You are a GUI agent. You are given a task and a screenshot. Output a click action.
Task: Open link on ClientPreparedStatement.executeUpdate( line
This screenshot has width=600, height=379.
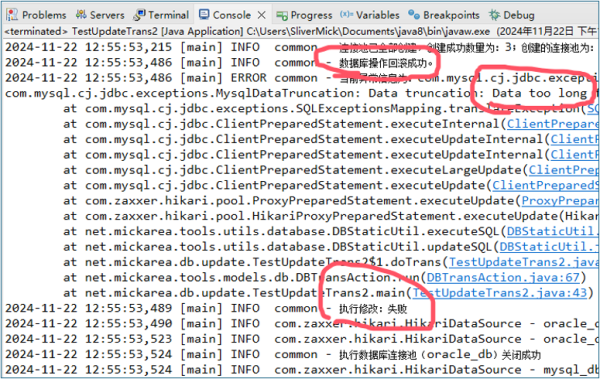click(546, 185)
